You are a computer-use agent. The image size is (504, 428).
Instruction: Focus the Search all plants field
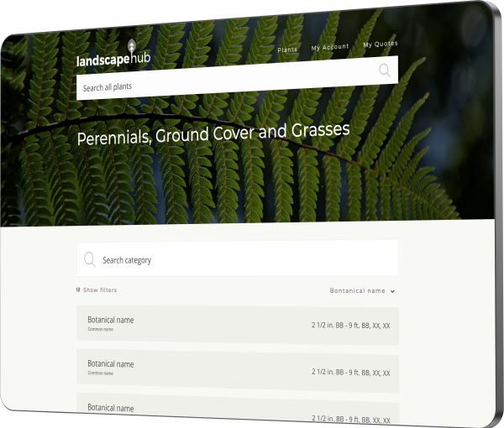point(218,86)
